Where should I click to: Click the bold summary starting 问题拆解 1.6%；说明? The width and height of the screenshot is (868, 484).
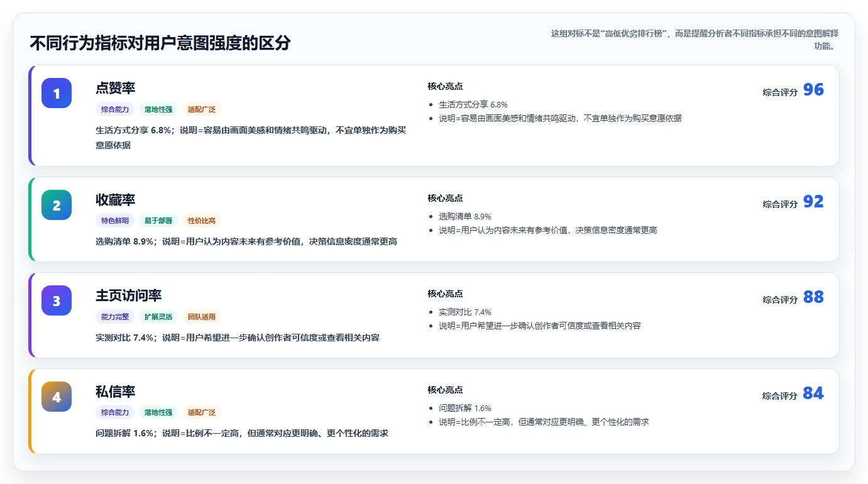coord(242,434)
